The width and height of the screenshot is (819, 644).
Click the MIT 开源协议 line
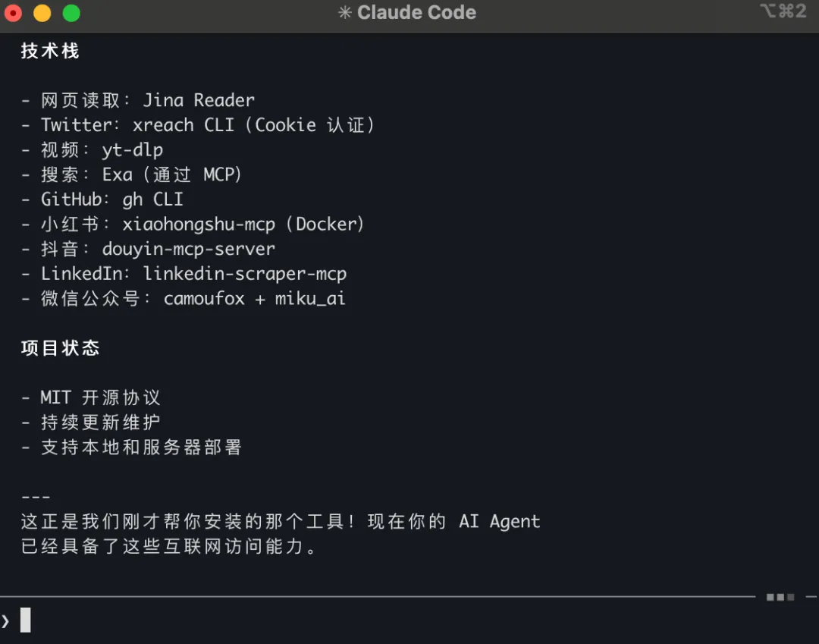(100, 397)
